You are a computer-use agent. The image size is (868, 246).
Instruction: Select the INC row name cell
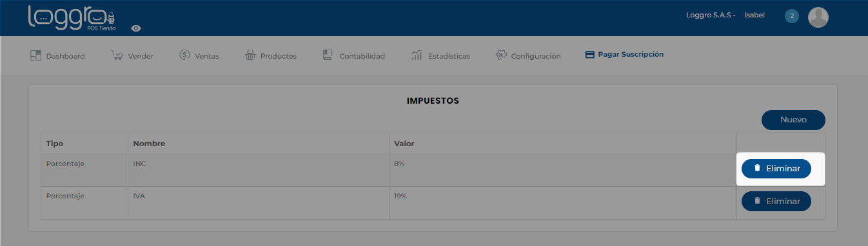(x=258, y=170)
